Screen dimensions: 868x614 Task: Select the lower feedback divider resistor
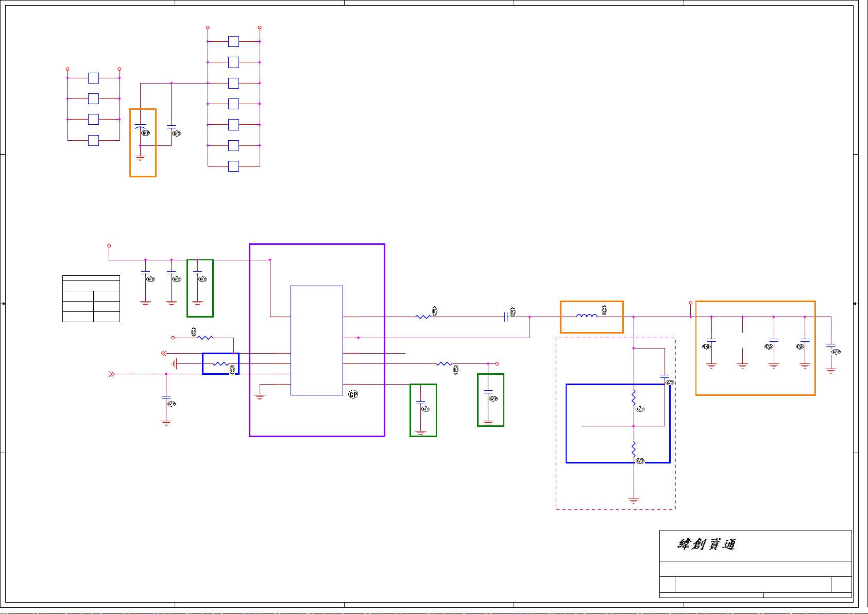click(x=634, y=449)
